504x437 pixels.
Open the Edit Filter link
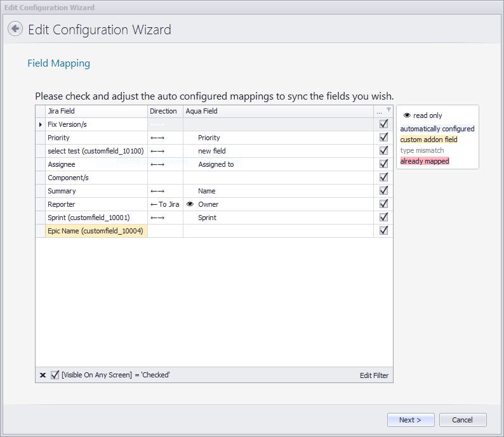pyautogui.click(x=374, y=375)
